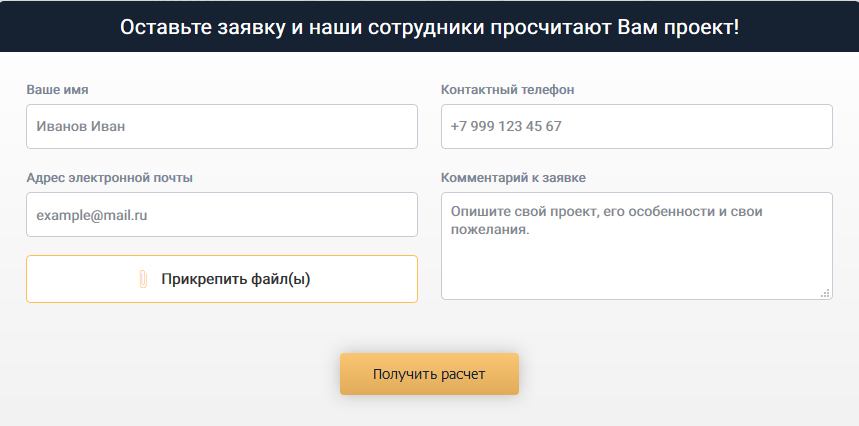
Task: Submit the form with 'Получить расчет'
Action: (429, 374)
